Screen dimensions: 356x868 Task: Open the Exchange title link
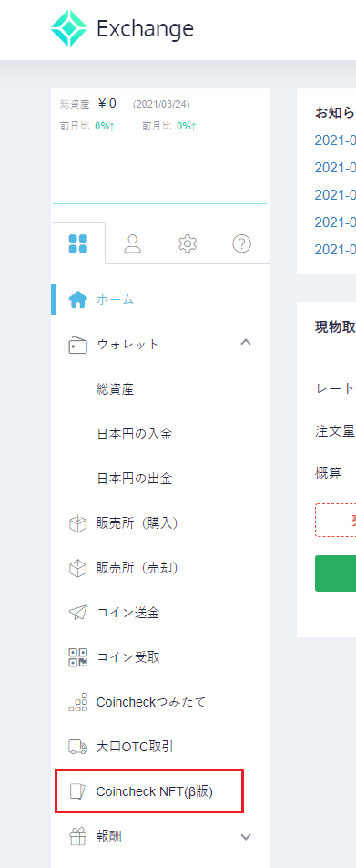146,28
